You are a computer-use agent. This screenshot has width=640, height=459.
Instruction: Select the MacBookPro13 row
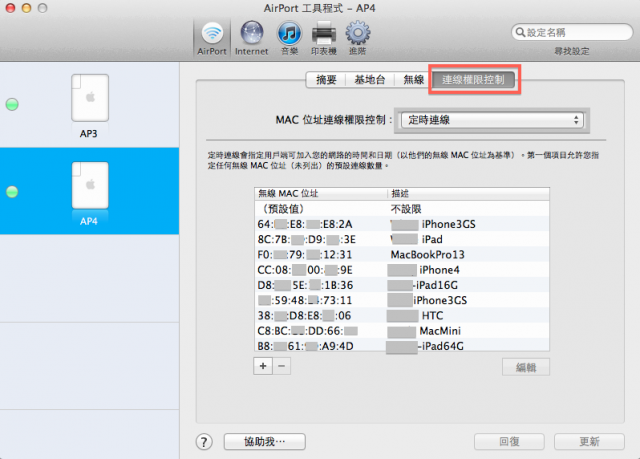point(402,255)
